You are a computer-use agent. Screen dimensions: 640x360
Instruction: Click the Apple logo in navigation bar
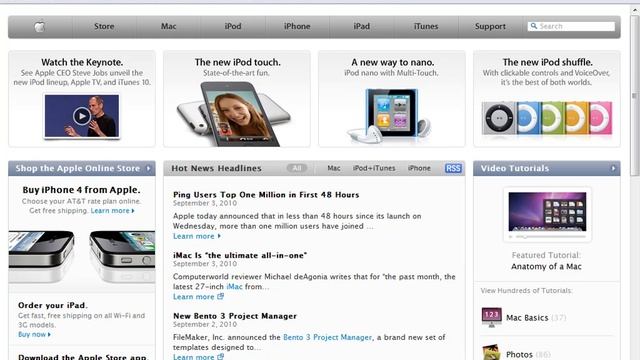(x=40, y=27)
